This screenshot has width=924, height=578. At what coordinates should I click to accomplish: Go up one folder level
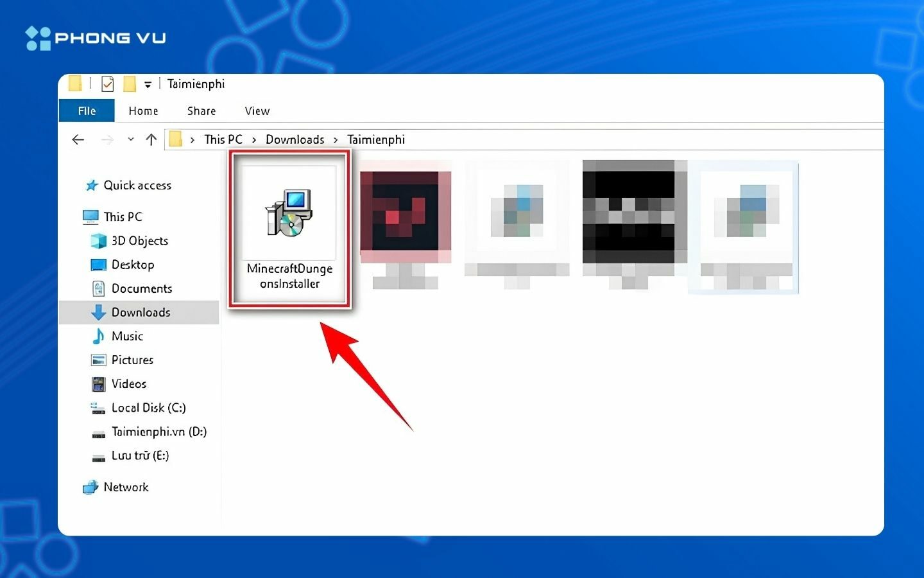click(151, 139)
